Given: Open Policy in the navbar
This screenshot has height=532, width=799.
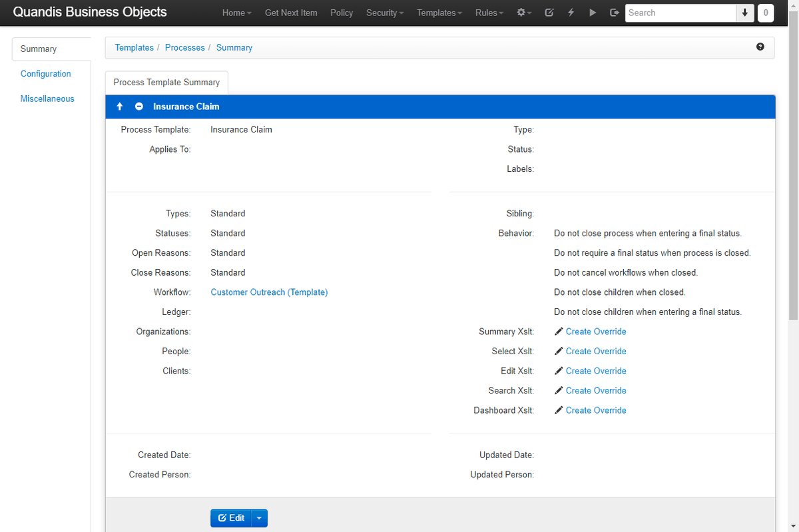Looking at the screenshot, I should [x=342, y=13].
